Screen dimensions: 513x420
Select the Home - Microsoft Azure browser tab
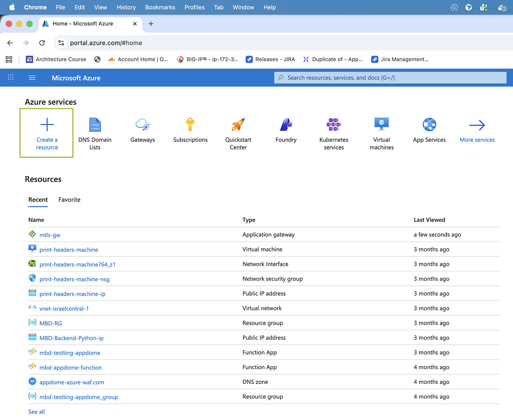(x=90, y=24)
